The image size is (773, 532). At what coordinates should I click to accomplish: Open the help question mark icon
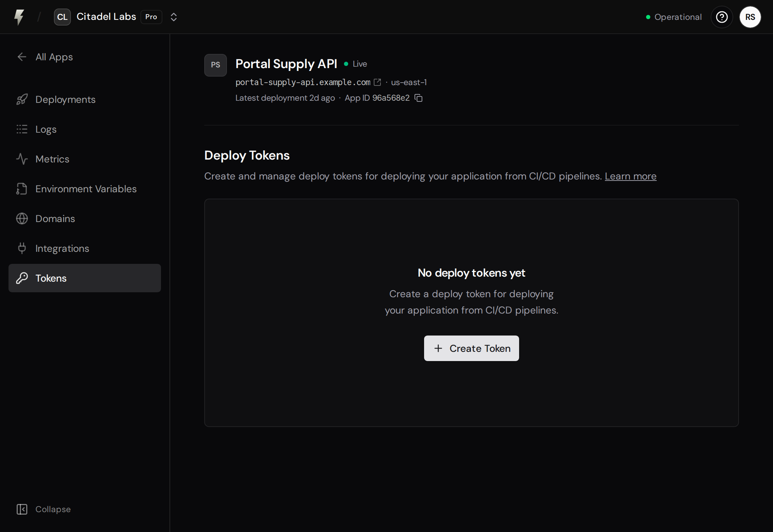point(722,17)
